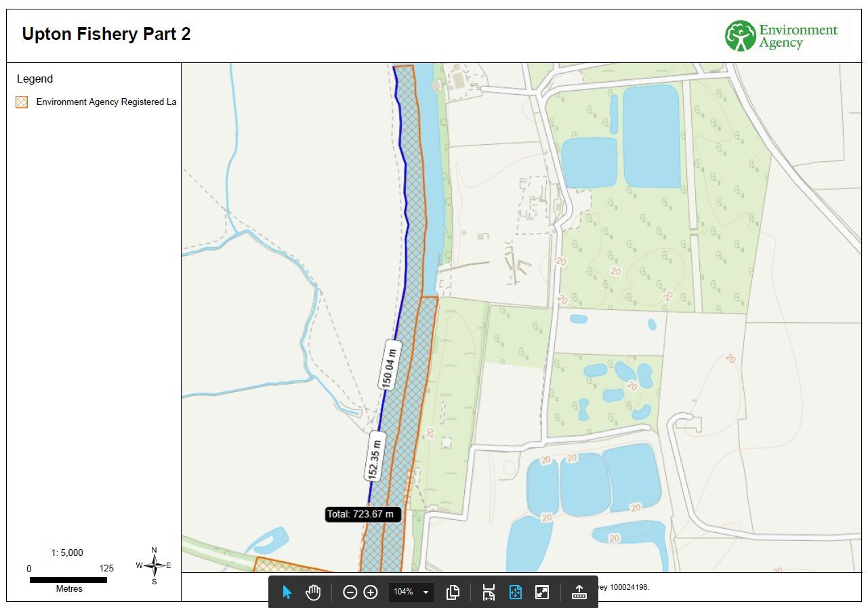Image resolution: width=868 pixels, height=608 pixels.
Task: Click the zoom in plus button
Action: pyautogui.click(x=371, y=592)
